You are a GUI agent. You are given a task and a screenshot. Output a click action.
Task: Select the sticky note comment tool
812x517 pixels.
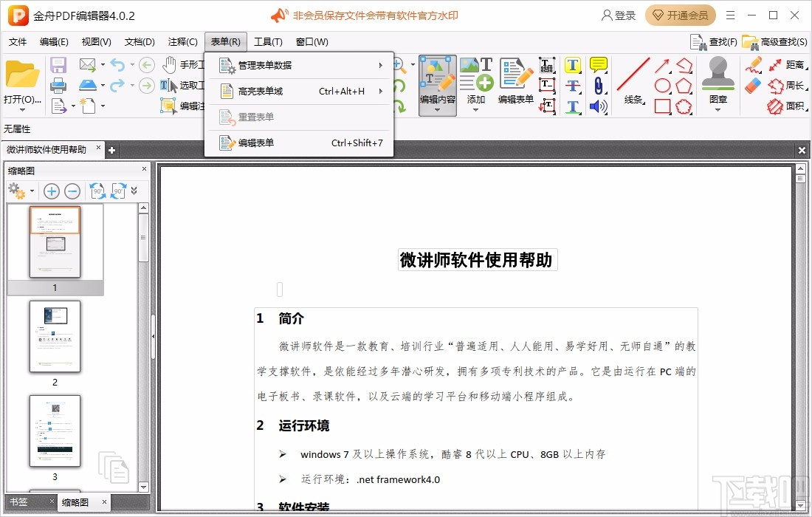598,64
